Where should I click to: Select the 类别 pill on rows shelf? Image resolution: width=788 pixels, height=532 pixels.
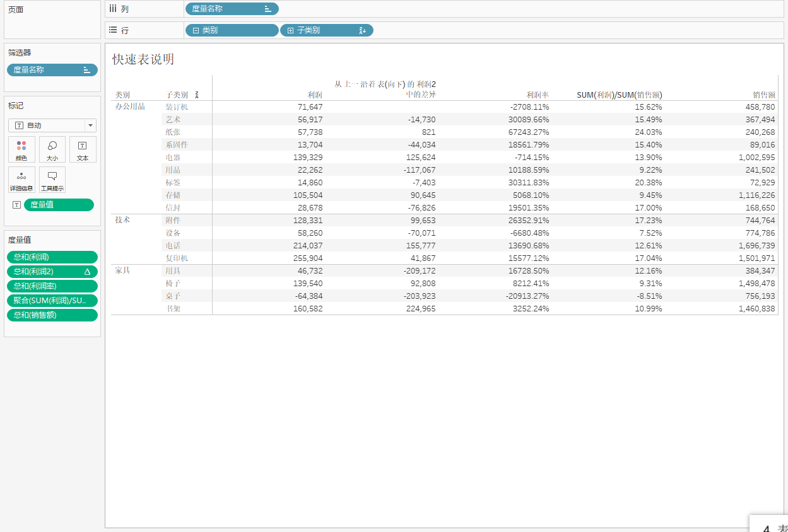point(232,30)
